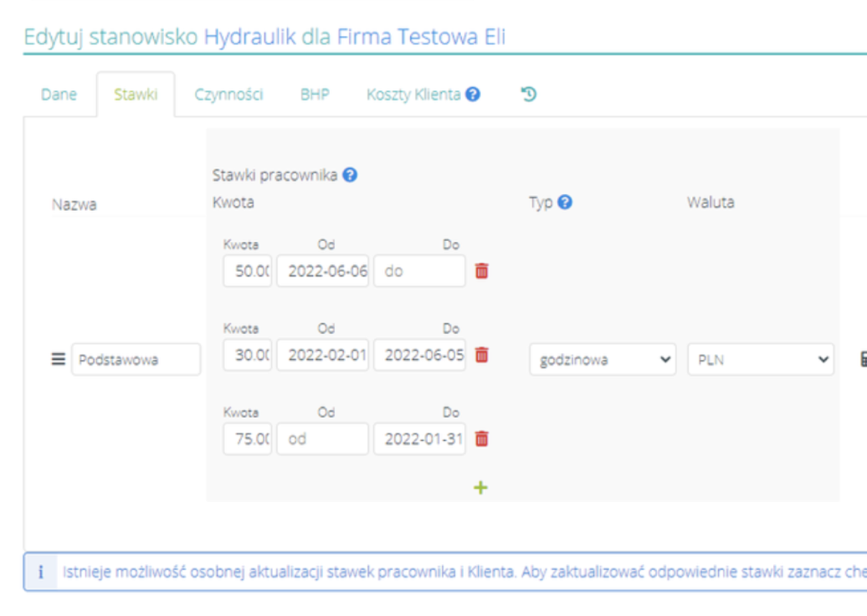Open the history tab clock icon
867x616 pixels.
pyautogui.click(x=528, y=95)
